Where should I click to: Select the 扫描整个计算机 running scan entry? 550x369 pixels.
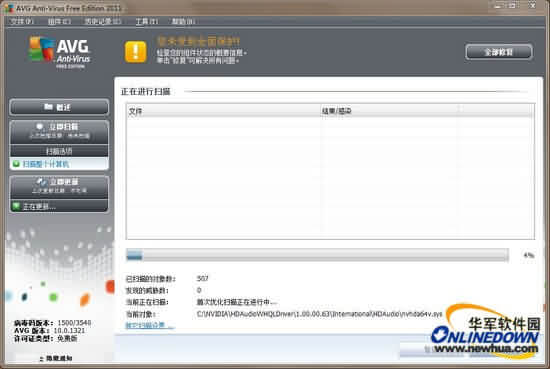pos(59,164)
